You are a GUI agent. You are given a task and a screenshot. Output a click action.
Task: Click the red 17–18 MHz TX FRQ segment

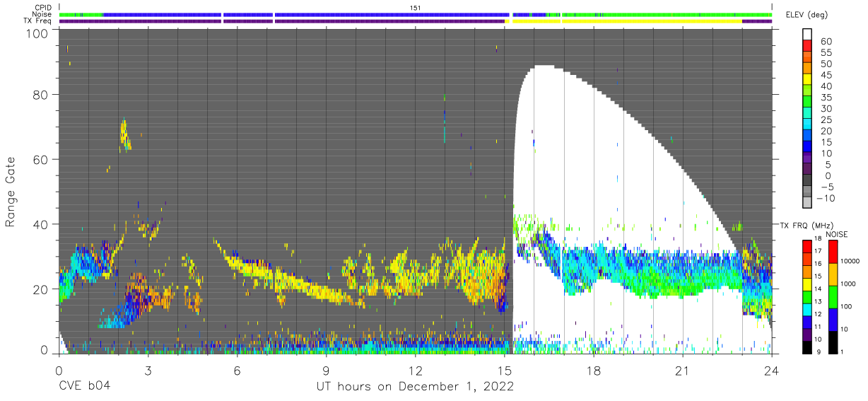[x=807, y=245]
